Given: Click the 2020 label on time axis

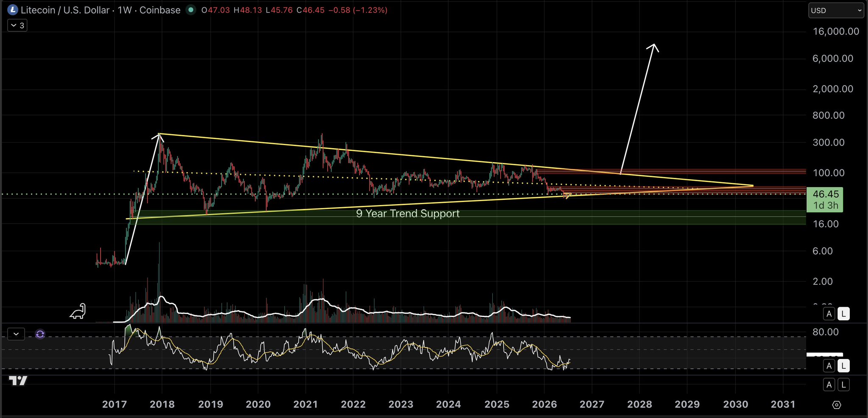Looking at the screenshot, I should [258, 404].
